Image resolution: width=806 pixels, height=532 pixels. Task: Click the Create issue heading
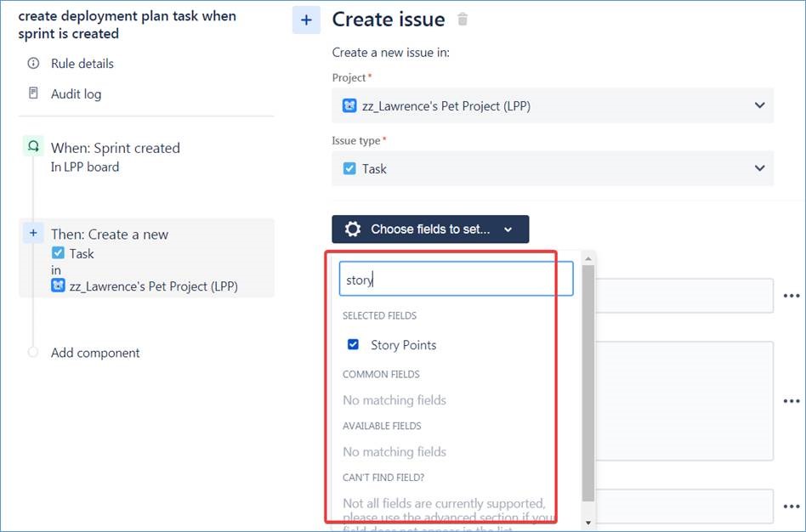389,20
